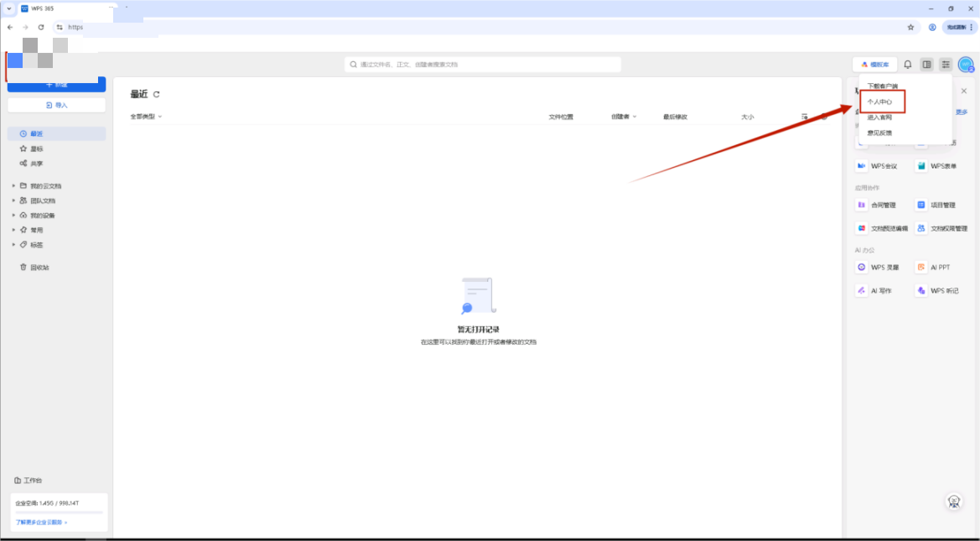Open the 创建者 column dropdown
Viewport: 980px width, 541px height.
coord(624,117)
